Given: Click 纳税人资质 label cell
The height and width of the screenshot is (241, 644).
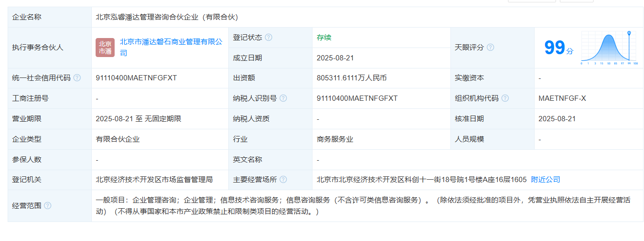Looking at the screenshot, I should [271, 119].
